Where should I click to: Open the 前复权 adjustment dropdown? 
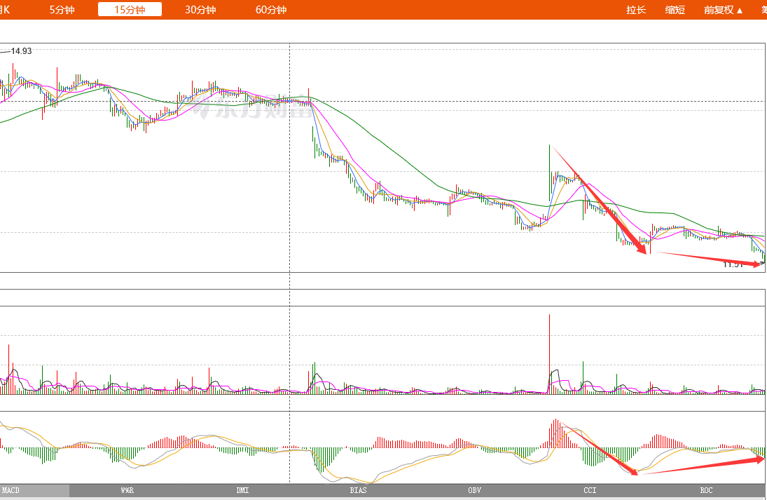pos(723,10)
